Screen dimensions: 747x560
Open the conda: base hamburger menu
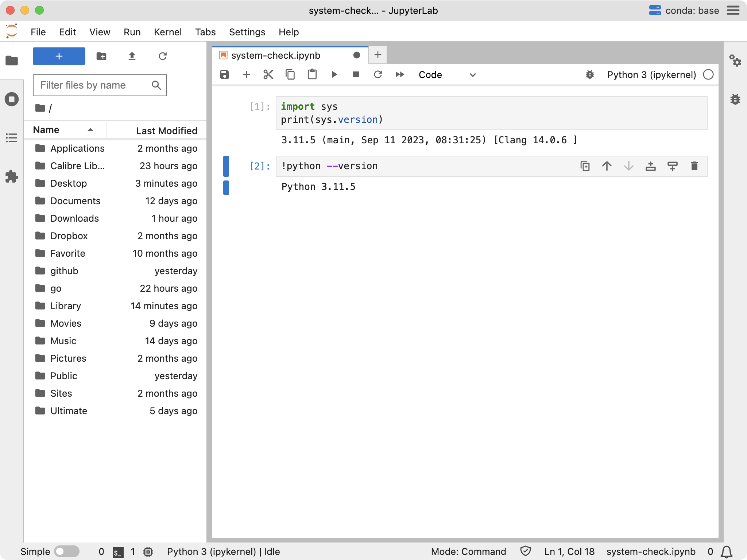click(x=733, y=11)
